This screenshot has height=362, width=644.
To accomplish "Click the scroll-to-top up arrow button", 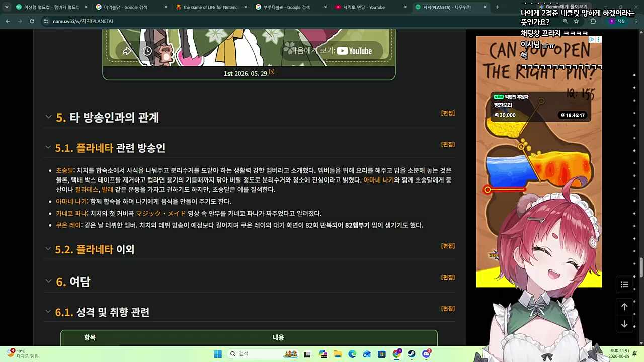I will (x=624, y=307).
